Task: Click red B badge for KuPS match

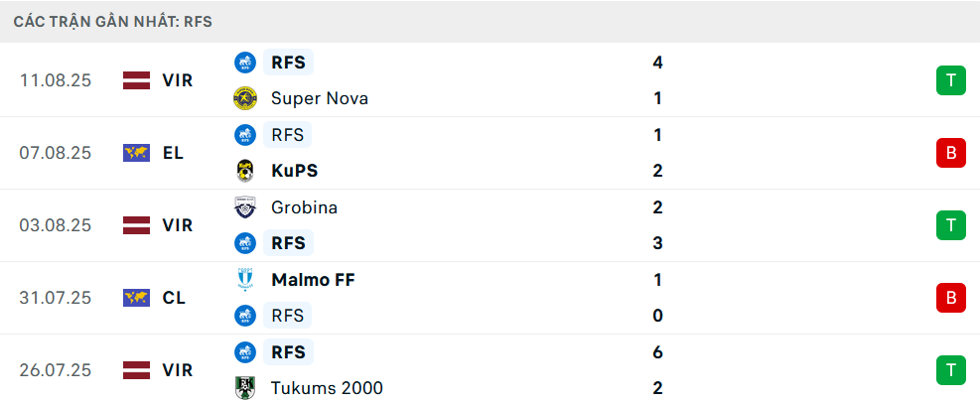Action: coord(950,153)
